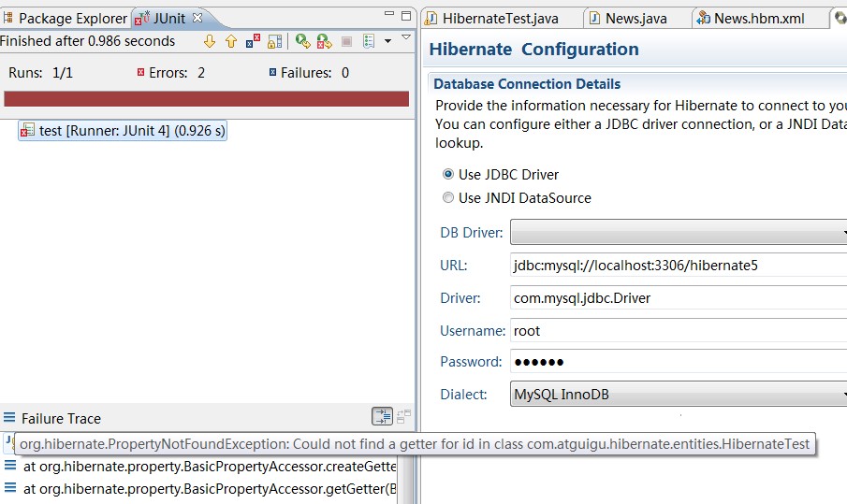Image resolution: width=847 pixels, height=504 pixels.
Task: Select Use JDBC Driver radio button
Action: point(447,174)
